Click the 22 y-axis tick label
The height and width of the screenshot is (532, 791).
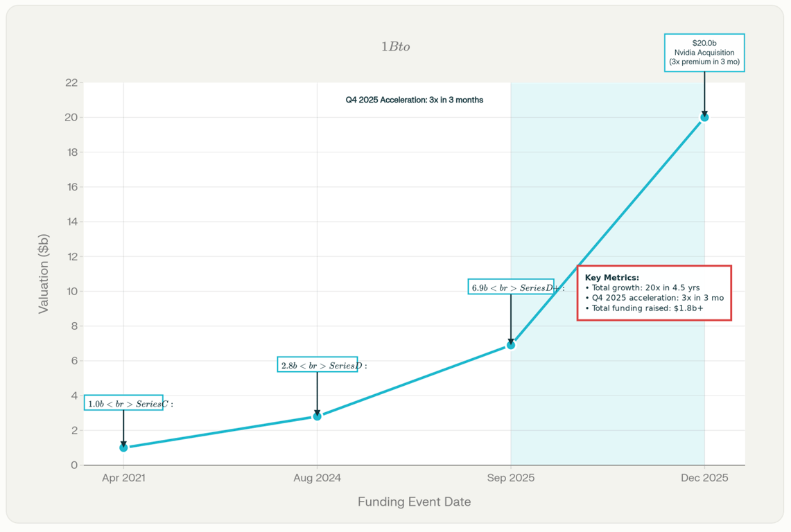(x=71, y=83)
